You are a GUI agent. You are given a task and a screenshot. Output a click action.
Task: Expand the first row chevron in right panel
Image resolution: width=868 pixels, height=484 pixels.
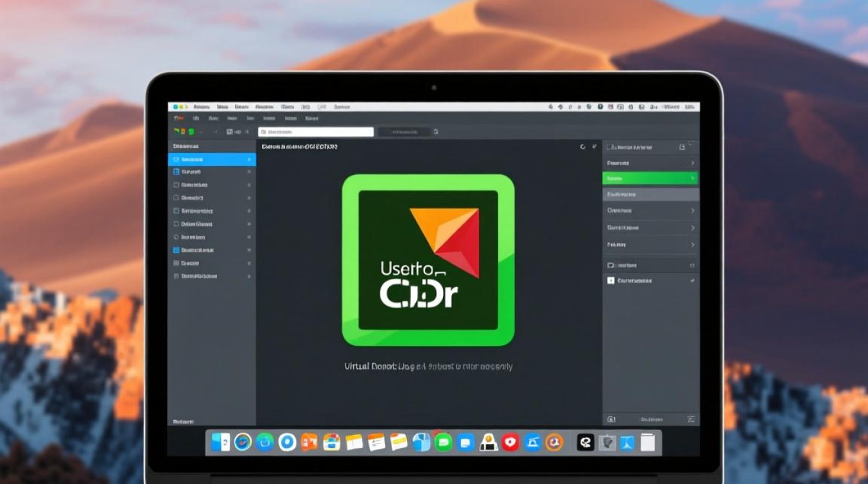692,163
